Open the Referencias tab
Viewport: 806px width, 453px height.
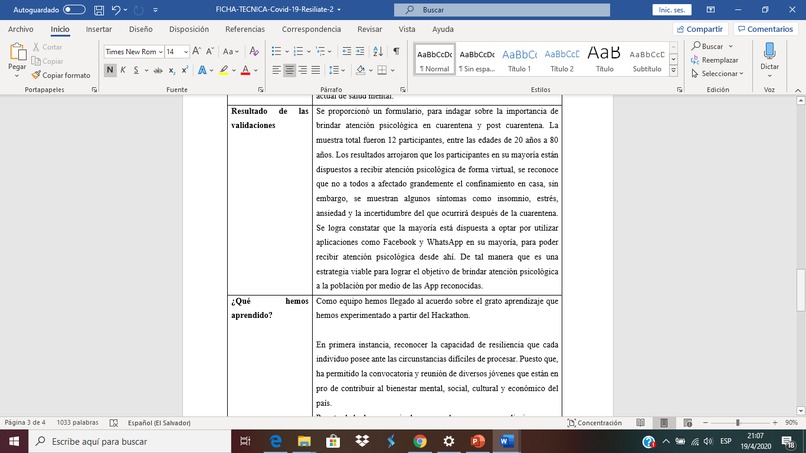tap(245, 29)
